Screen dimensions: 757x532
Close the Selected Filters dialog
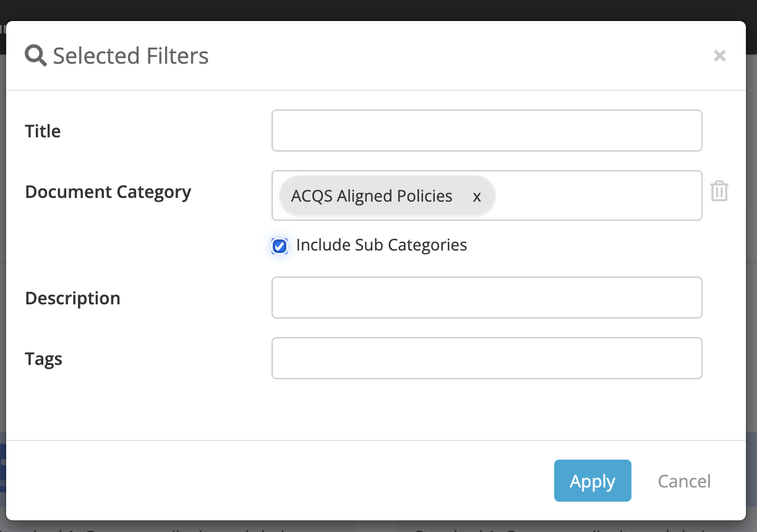(x=719, y=56)
